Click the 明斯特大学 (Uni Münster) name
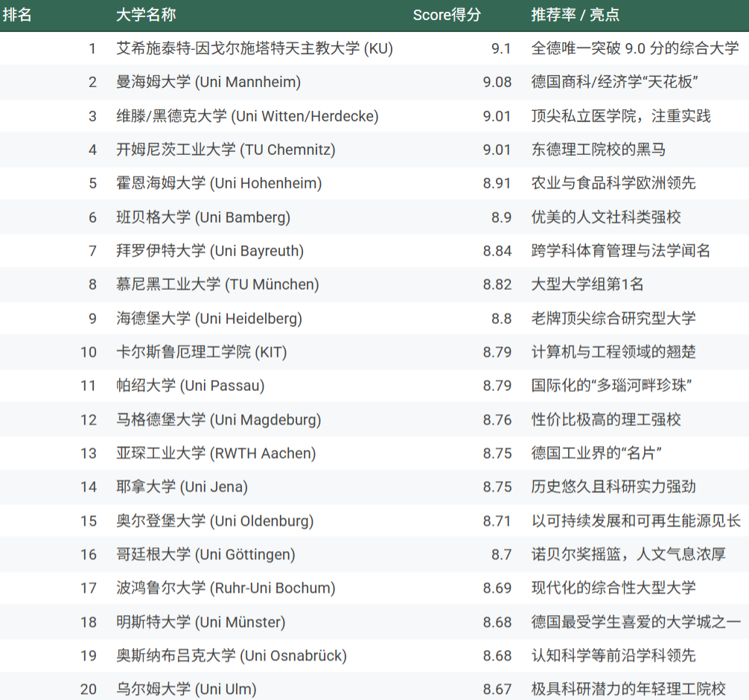749x700 pixels. click(200, 622)
